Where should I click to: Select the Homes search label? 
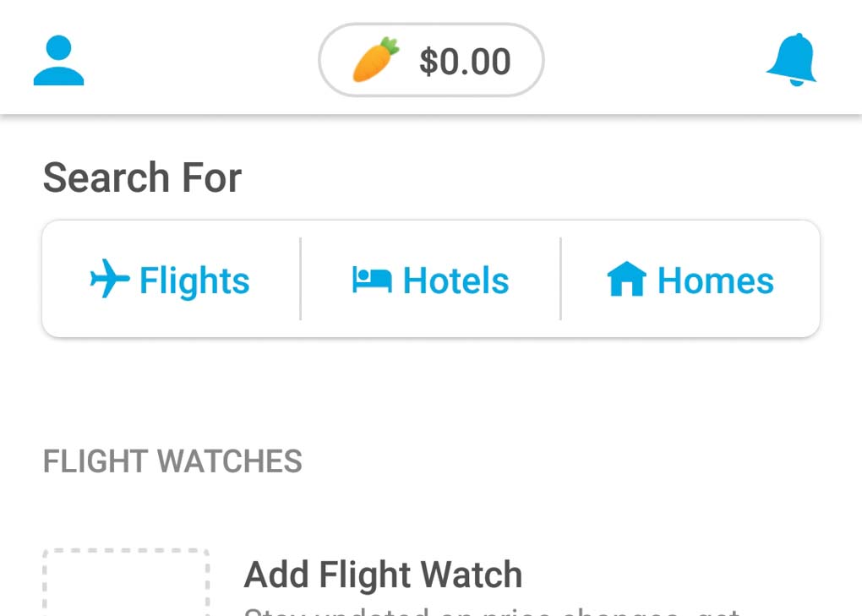(x=715, y=281)
